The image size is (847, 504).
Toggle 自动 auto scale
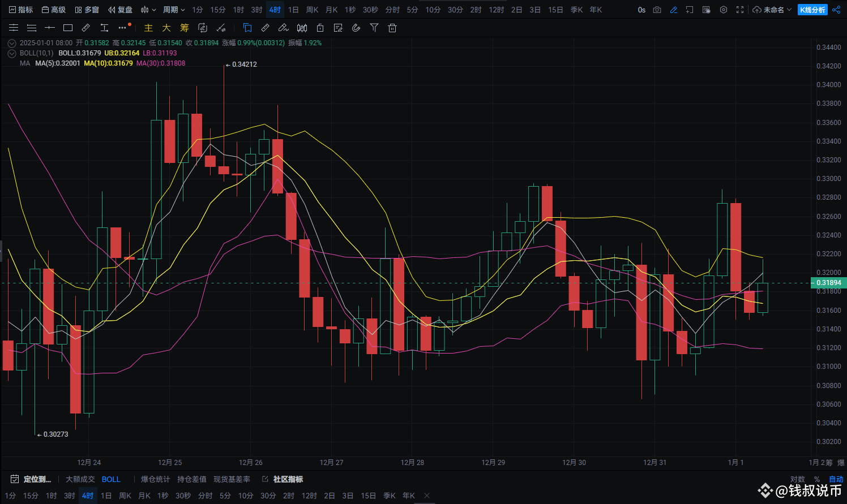(836, 479)
